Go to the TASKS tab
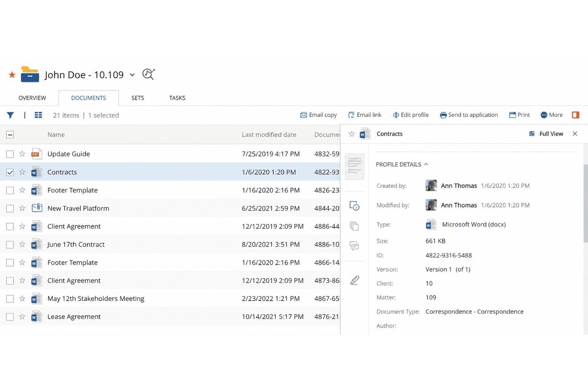Viewport: 588px width, 392px height. coord(177,98)
